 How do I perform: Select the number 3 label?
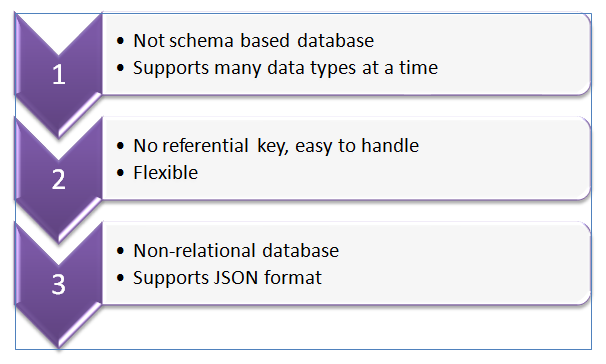point(59,285)
